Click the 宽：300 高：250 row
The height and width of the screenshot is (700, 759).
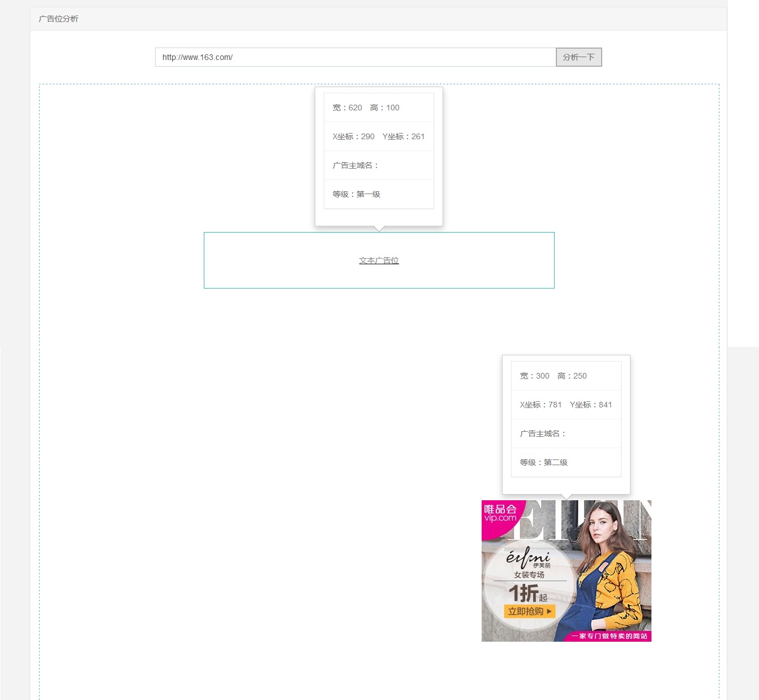(x=566, y=376)
